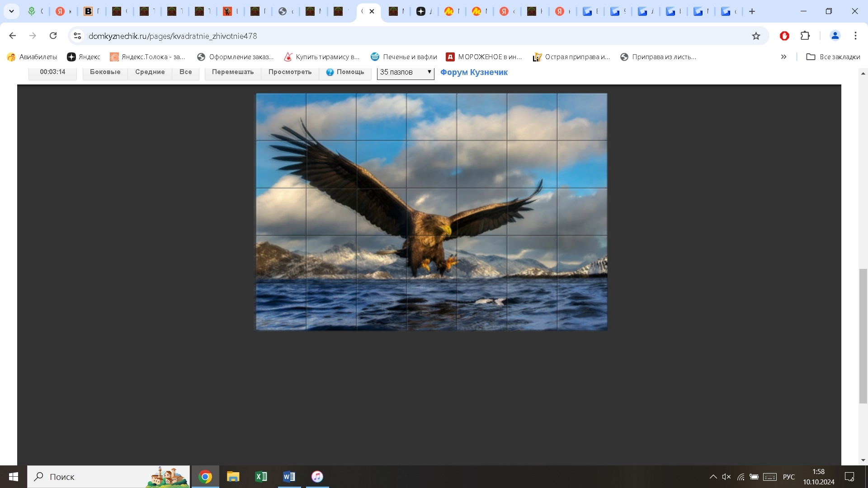The height and width of the screenshot is (488, 868).
Task: Select the puzzle piece with eagle's yellow beak
Action: tap(432, 211)
